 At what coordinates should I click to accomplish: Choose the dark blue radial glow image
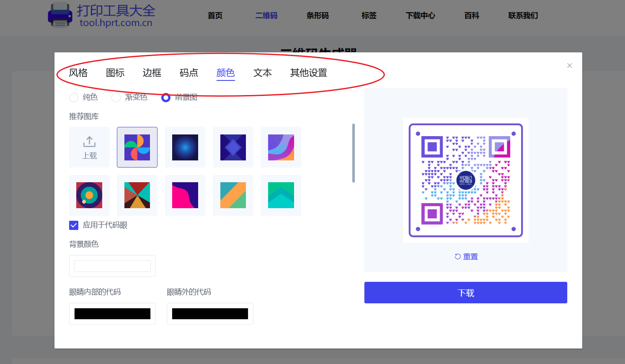point(185,147)
